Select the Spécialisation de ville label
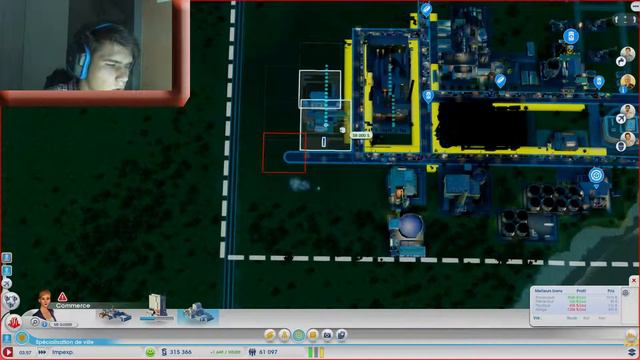 click(x=64, y=342)
